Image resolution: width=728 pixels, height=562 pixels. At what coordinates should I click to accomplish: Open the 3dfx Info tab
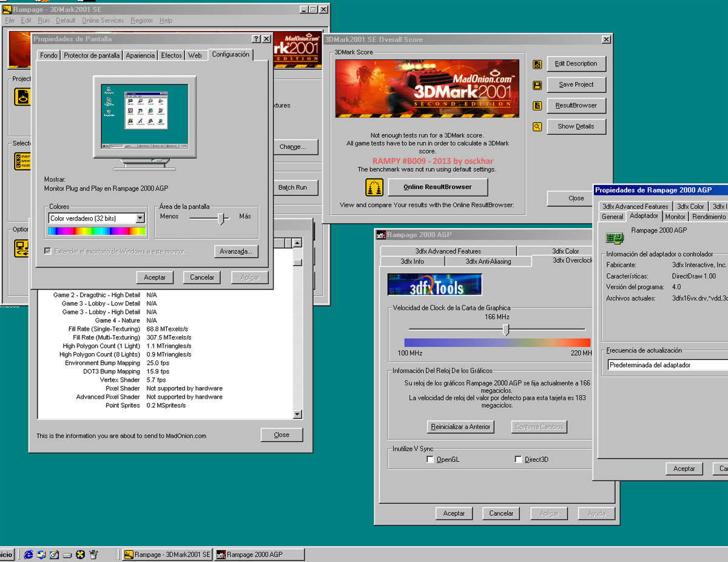click(412, 262)
